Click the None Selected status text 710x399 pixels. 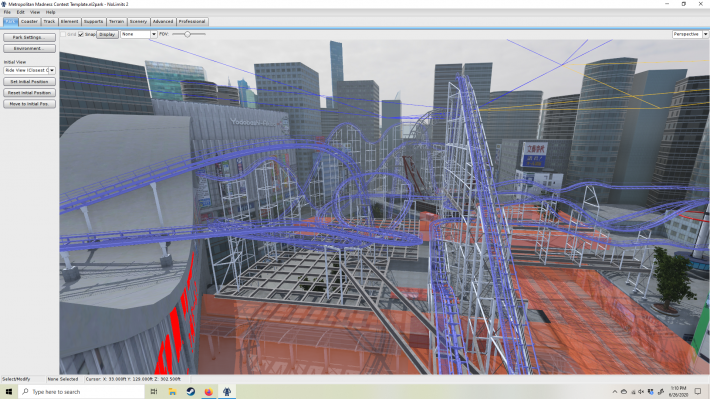pos(63,379)
